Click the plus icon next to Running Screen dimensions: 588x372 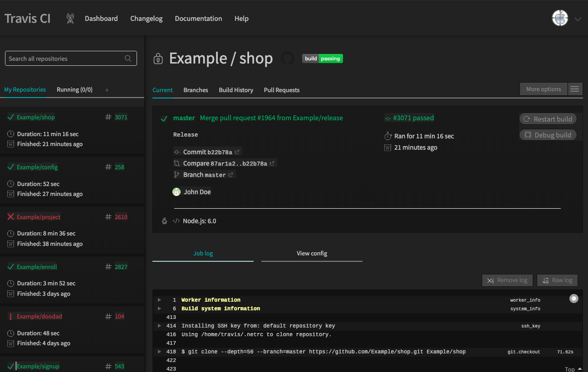click(x=107, y=90)
